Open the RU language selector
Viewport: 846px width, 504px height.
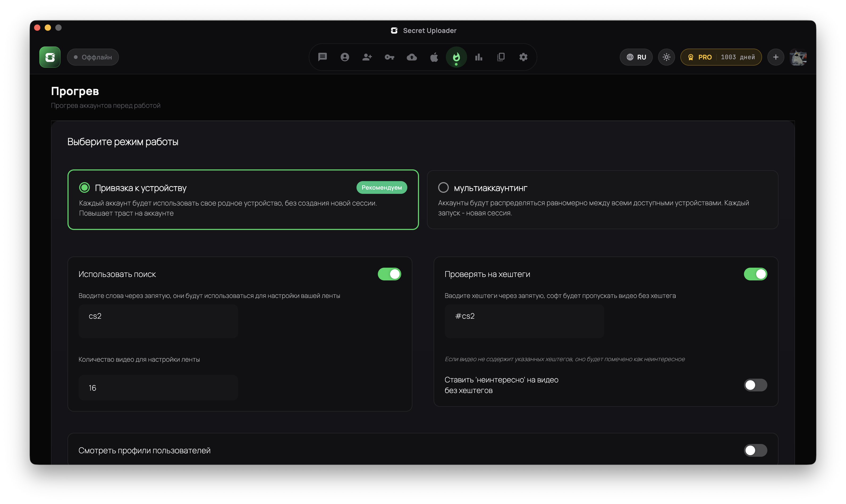point(636,57)
